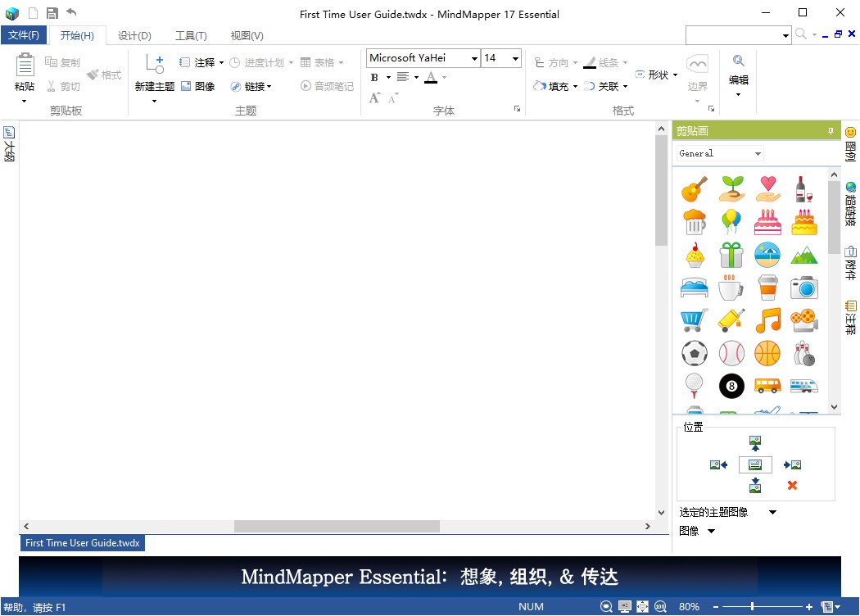Decrease font size with small A icon
This screenshot has height=616, width=860.
click(x=392, y=99)
